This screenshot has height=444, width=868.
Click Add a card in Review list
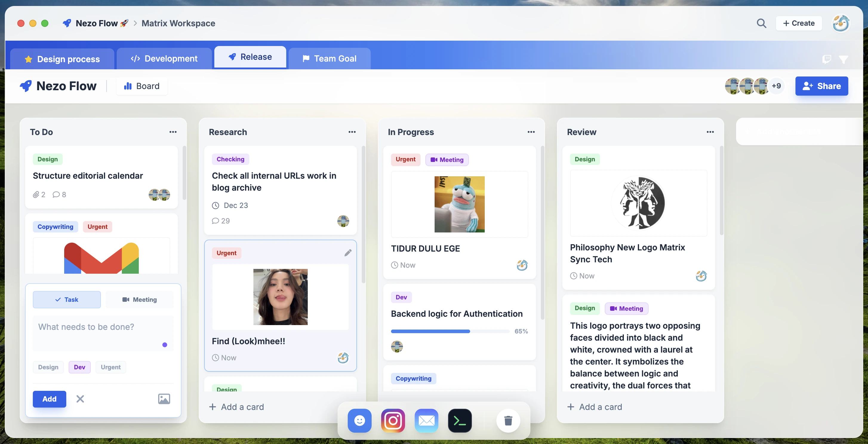[x=595, y=407]
